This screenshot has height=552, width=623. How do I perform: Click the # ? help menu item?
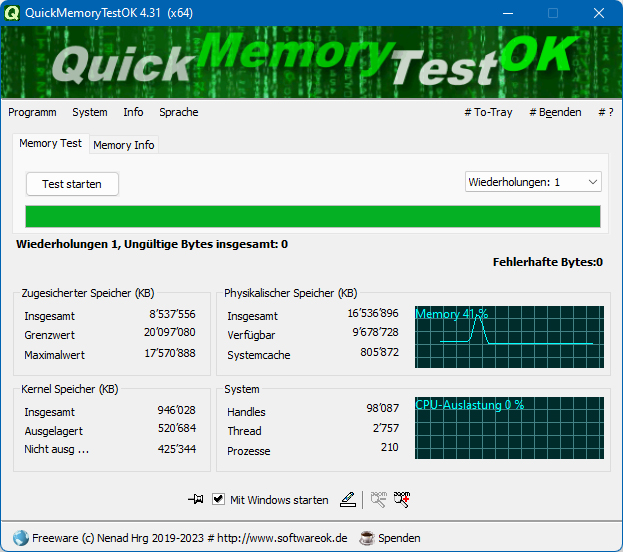pyautogui.click(x=606, y=112)
